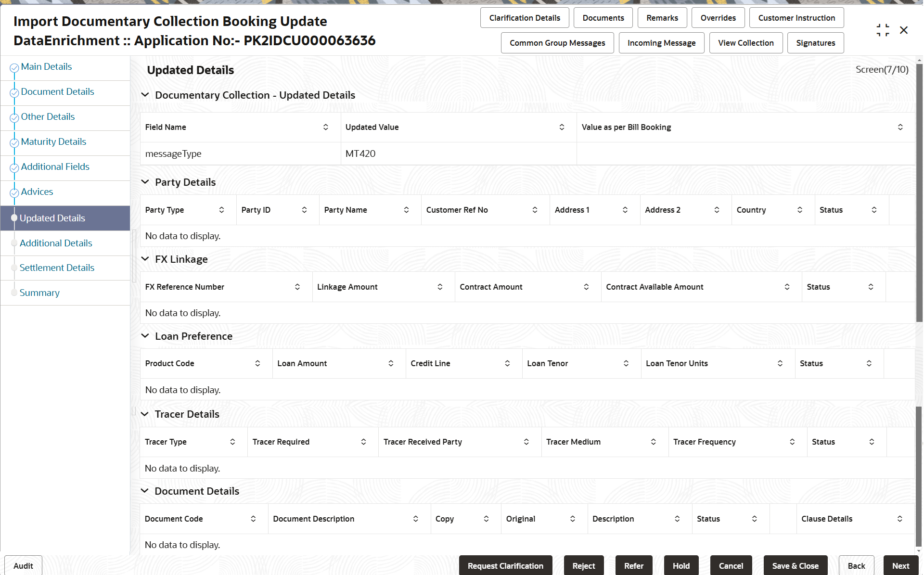Collapse Tracer Details section
The image size is (924, 575).
click(145, 414)
